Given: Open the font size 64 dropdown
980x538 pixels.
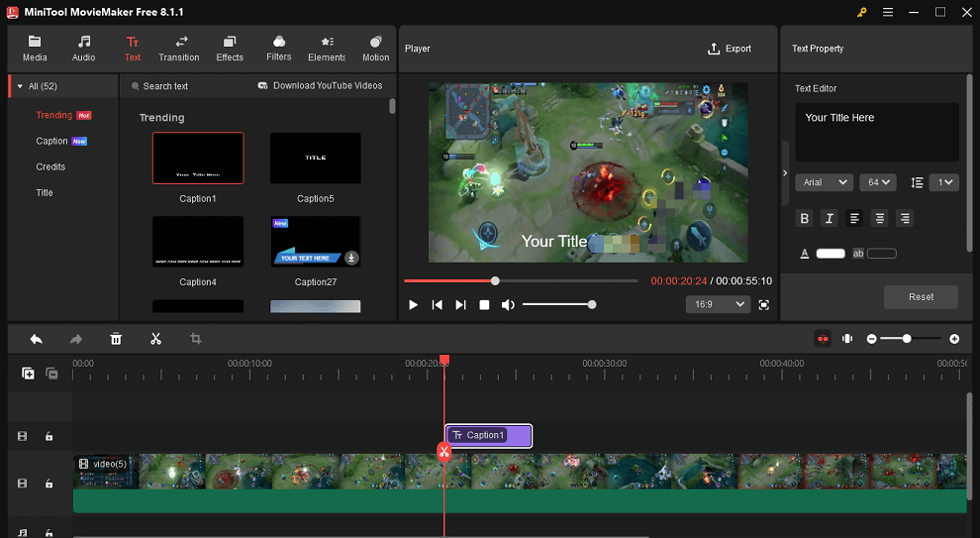Looking at the screenshot, I should [x=877, y=182].
